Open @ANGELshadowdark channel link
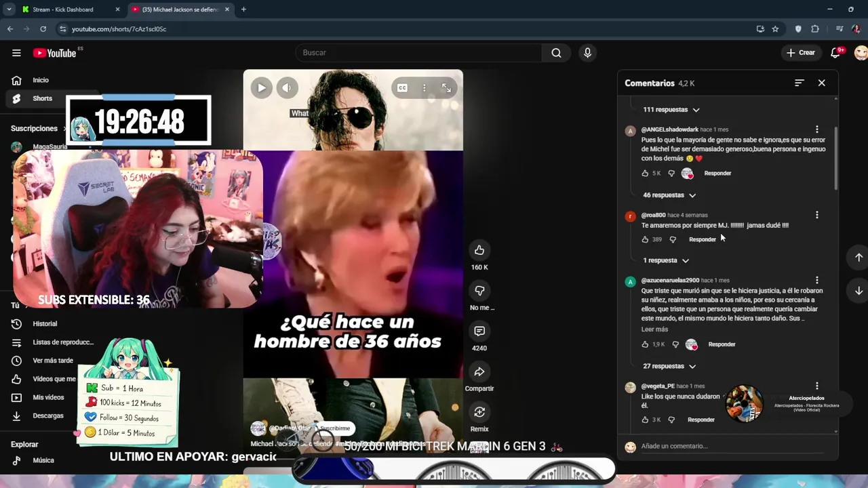The image size is (868, 488). [x=670, y=129]
